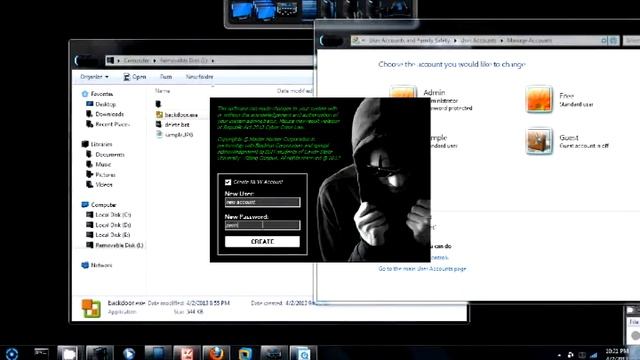
Task: Click New folder in Explorer toolbar
Action: tap(199, 77)
